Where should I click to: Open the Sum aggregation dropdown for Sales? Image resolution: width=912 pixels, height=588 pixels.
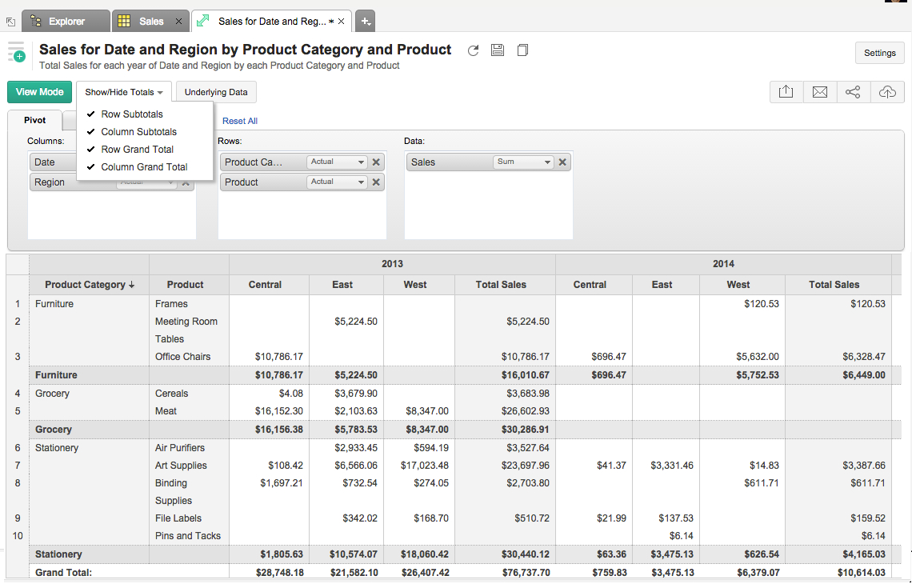(523, 162)
